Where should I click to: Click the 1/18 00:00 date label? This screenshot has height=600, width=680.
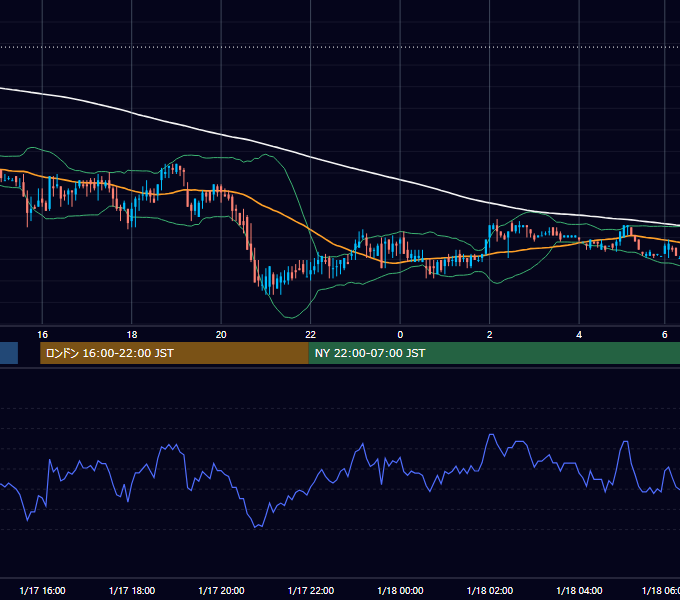coord(400,590)
